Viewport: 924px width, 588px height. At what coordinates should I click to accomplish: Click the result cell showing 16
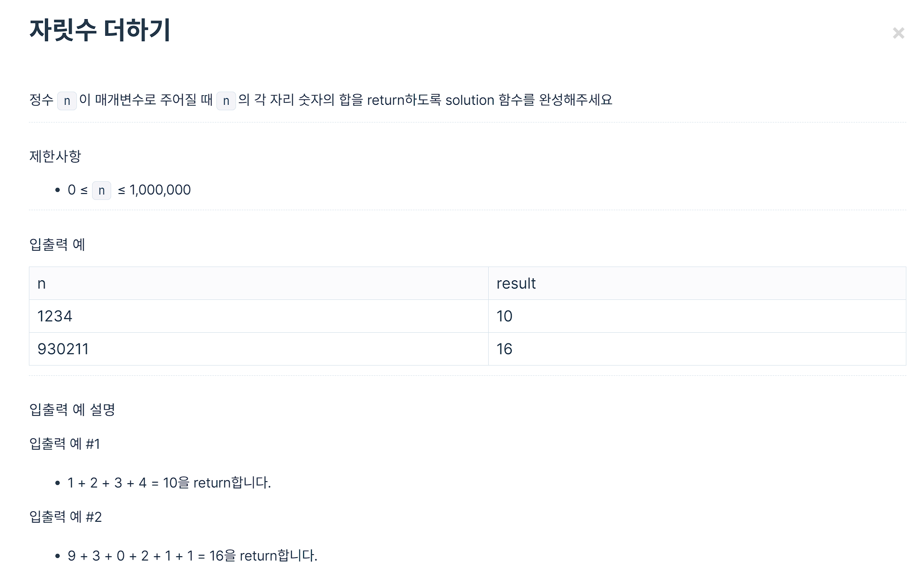tap(697, 349)
